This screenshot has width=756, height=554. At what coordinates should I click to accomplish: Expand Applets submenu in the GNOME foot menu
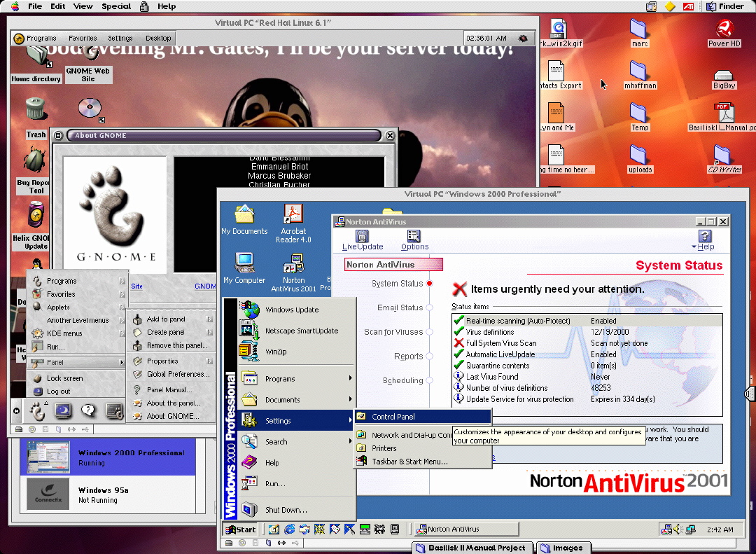click(x=78, y=307)
